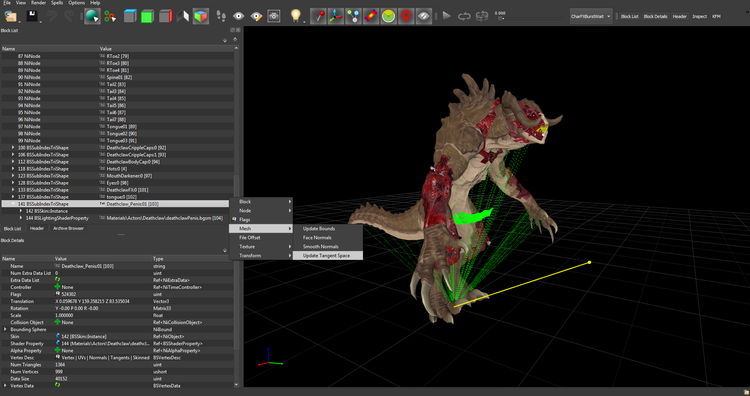Click the Undo arrow icon

coord(52,16)
